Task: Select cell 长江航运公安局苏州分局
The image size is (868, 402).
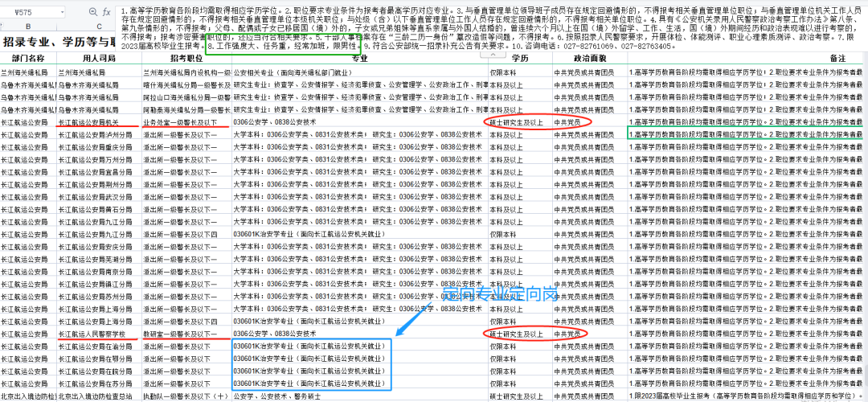Action: [99, 296]
